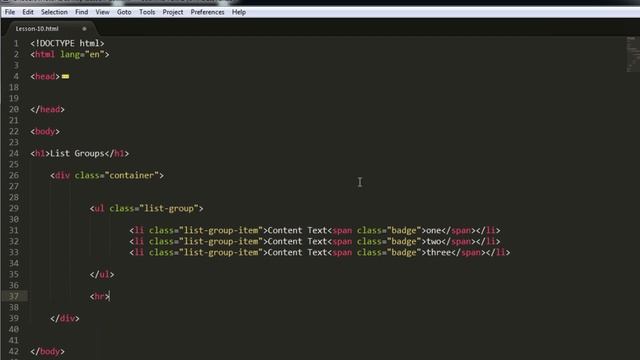Click the opening <body> tag

click(x=45, y=131)
